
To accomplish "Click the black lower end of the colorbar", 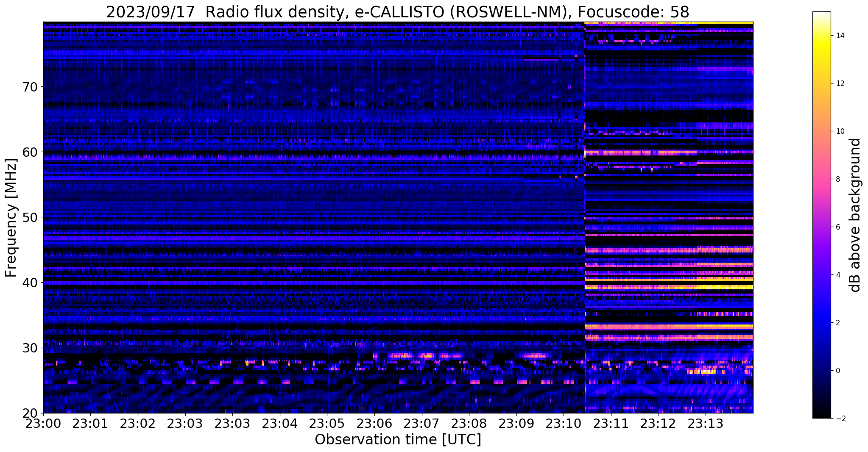I will 821,407.
